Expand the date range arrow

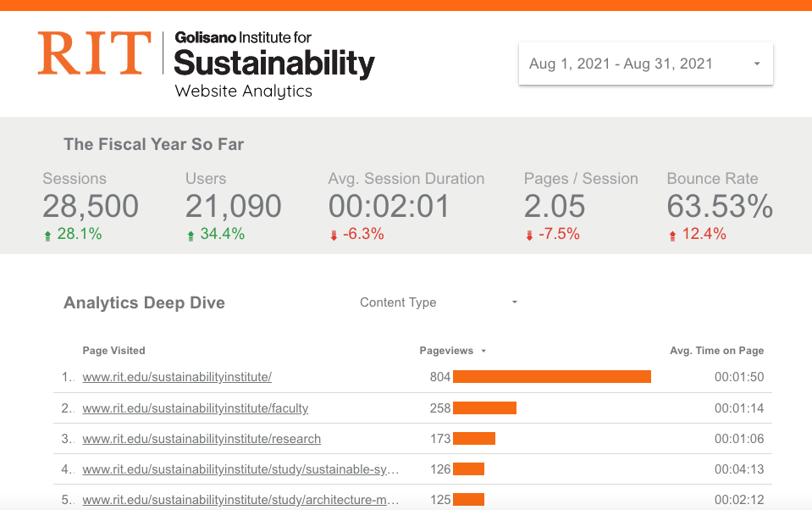click(x=757, y=64)
